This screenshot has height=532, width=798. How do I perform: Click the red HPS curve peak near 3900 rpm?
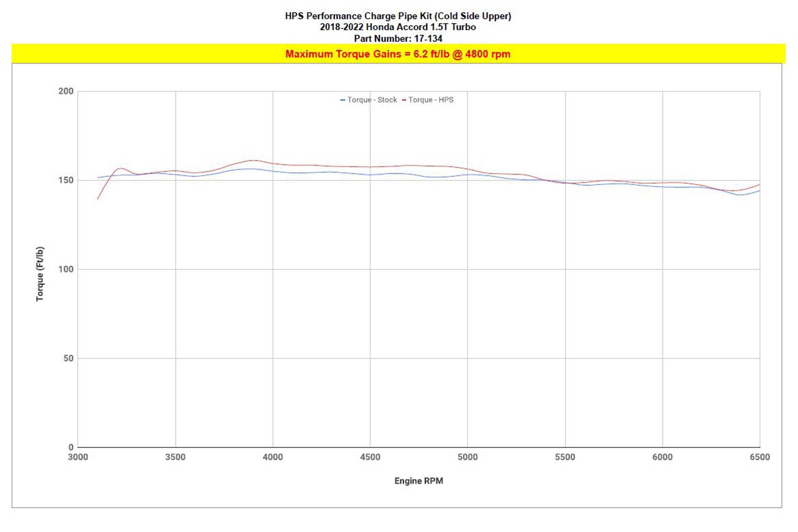pyautogui.click(x=253, y=160)
